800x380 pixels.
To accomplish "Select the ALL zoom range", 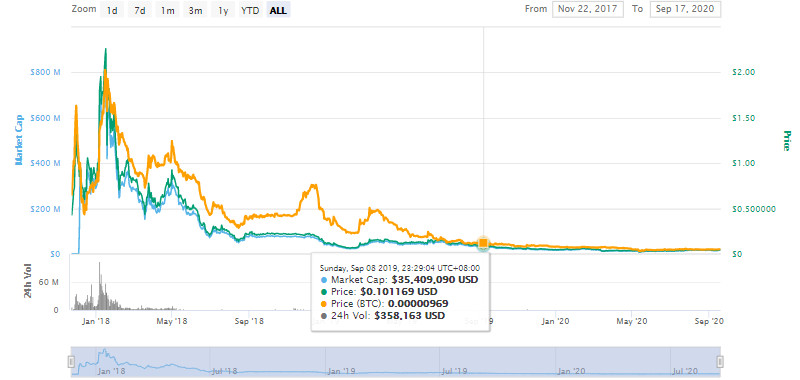I will (278, 10).
